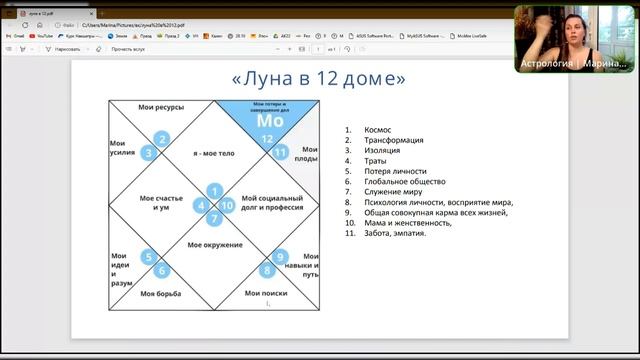Click the chart label 'Мои плоды'

[306, 154]
